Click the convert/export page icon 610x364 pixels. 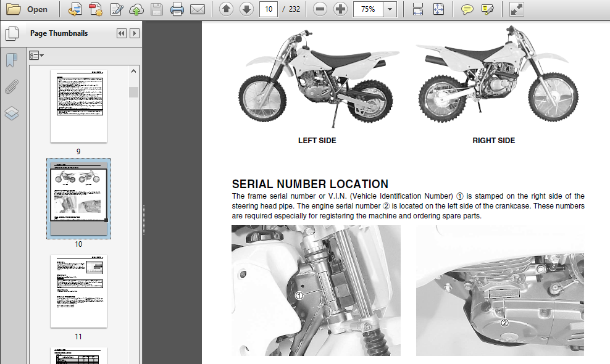75,9
